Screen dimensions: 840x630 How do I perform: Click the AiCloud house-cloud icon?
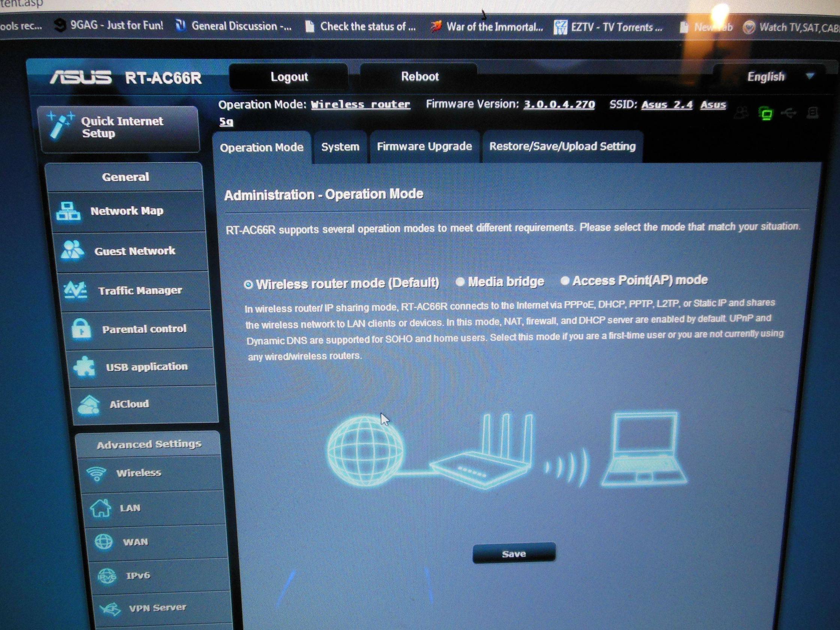point(89,405)
